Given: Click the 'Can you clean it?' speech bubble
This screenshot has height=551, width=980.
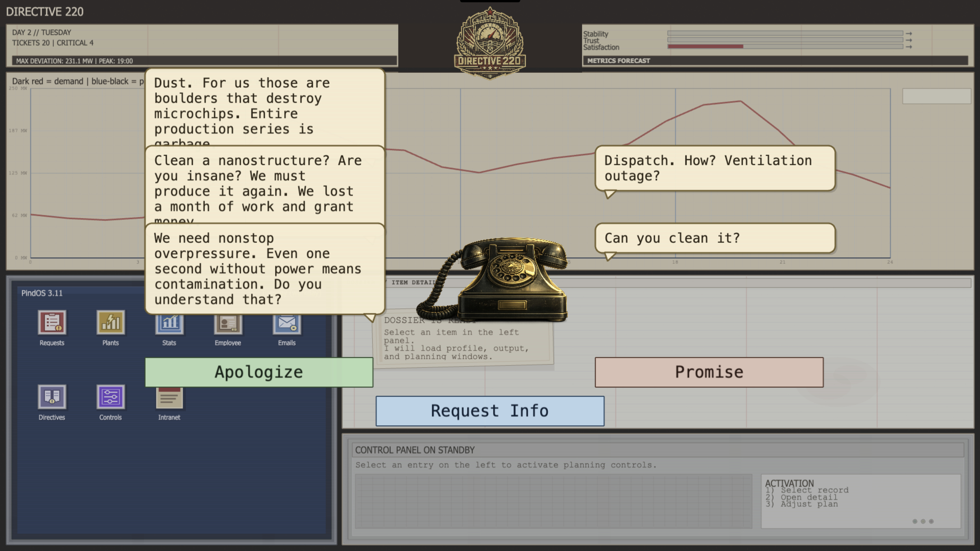Looking at the screenshot, I should 715,238.
